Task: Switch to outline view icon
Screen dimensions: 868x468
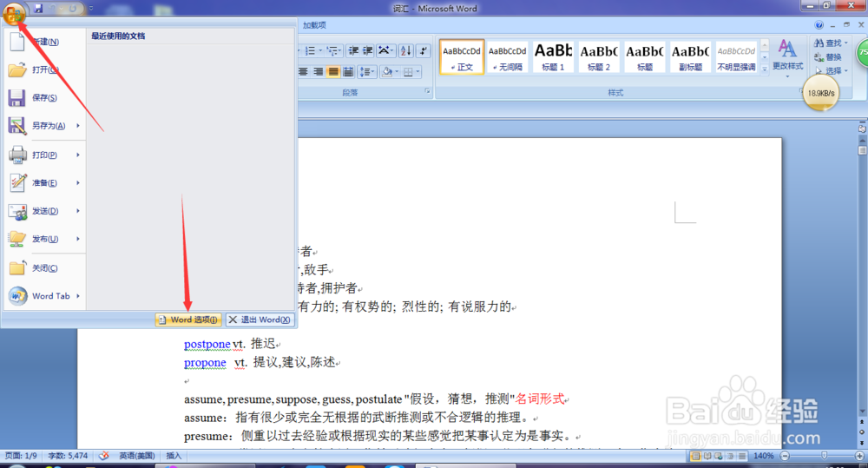Action: pyautogui.click(x=730, y=456)
